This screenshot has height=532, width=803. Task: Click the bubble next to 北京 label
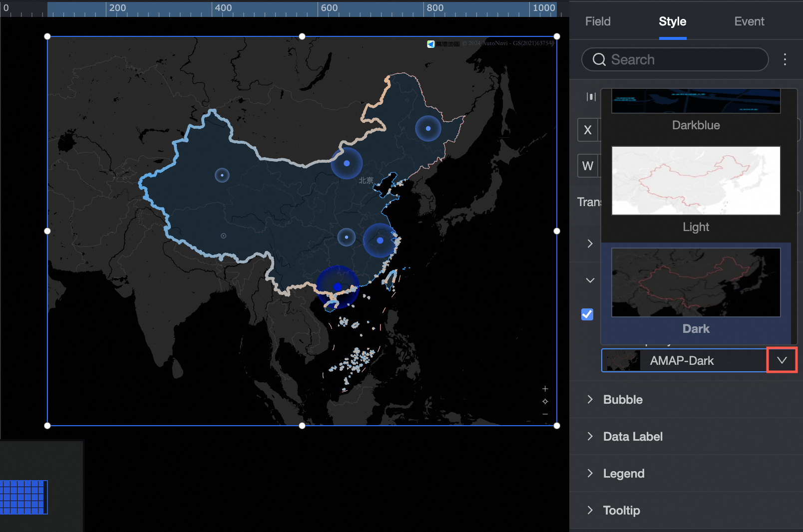point(347,163)
